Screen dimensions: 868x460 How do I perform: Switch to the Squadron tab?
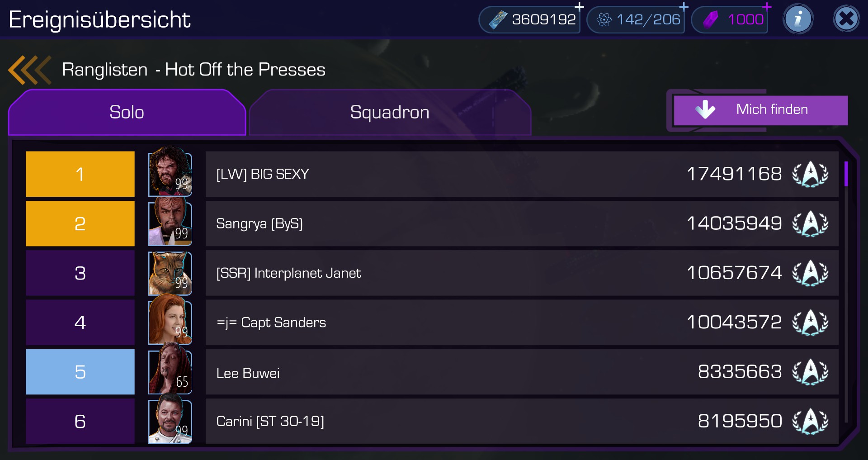(x=390, y=113)
